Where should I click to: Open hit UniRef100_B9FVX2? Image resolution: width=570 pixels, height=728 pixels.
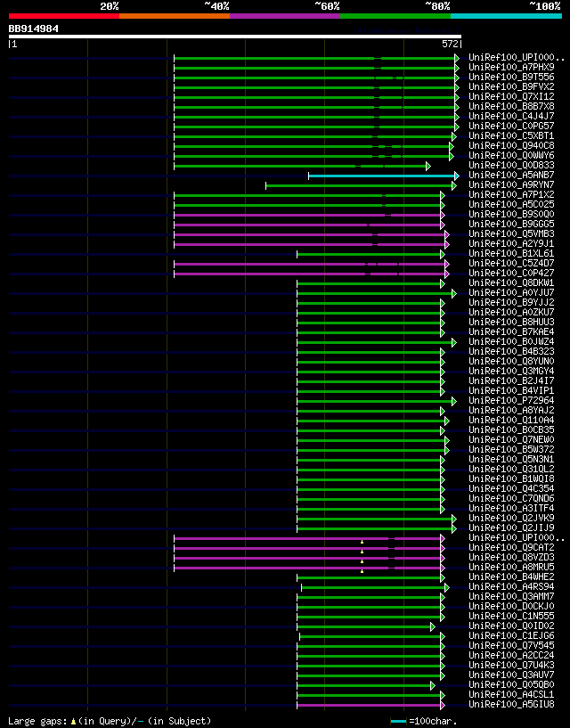(x=511, y=86)
